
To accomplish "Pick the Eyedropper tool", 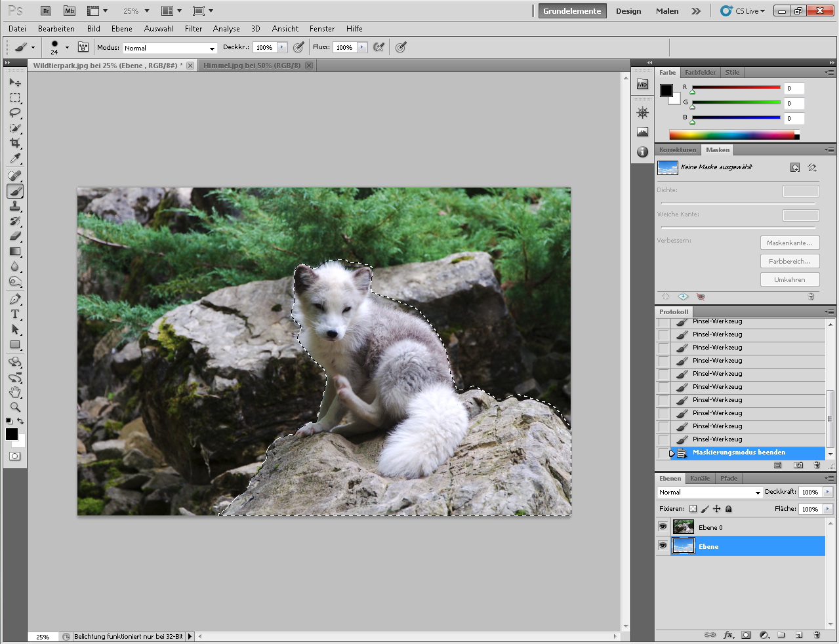I will [15, 159].
